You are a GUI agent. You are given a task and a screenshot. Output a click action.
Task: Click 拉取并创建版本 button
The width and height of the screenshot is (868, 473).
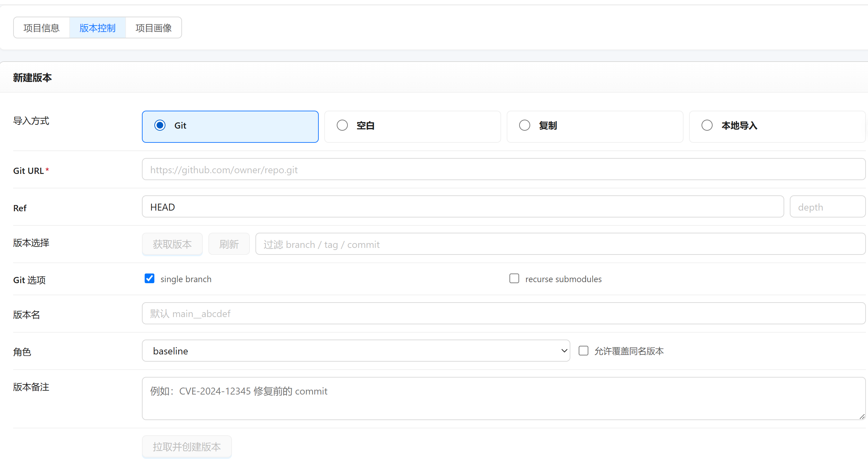pos(187,447)
